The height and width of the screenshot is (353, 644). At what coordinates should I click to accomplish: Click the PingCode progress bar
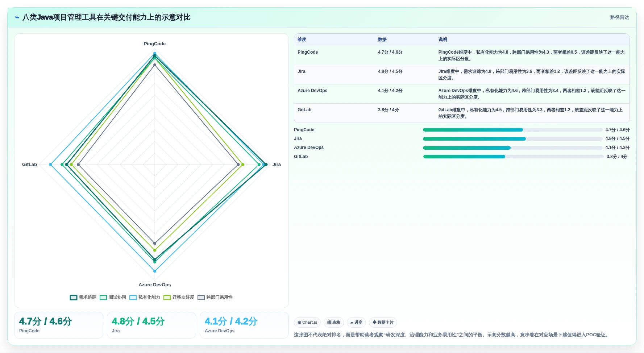click(x=512, y=130)
